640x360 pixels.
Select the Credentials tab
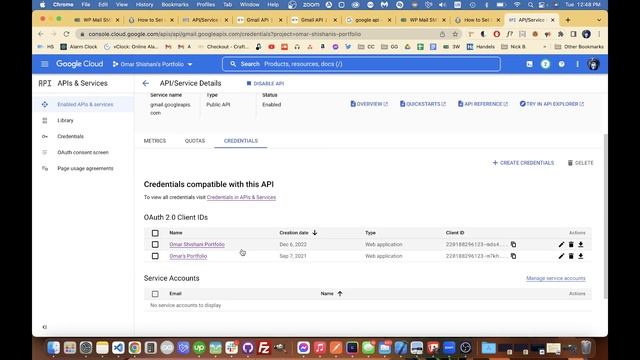tap(241, 141)
